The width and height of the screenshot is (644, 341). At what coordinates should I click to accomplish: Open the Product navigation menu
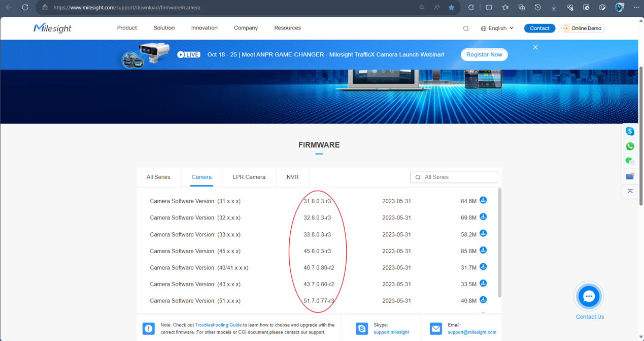tap(127, 28)
